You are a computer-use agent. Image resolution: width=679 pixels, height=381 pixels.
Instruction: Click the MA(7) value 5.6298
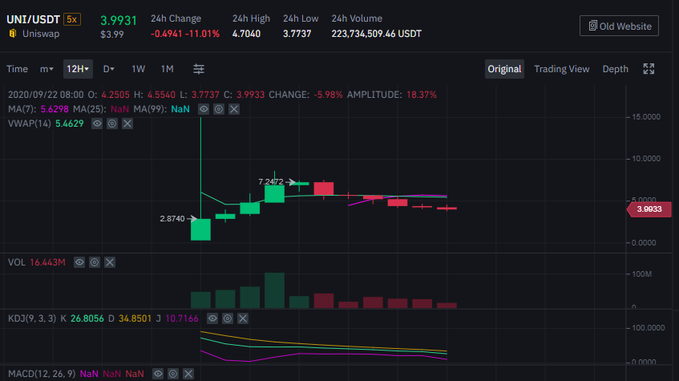pyautogui.click(x=55, y=109)
